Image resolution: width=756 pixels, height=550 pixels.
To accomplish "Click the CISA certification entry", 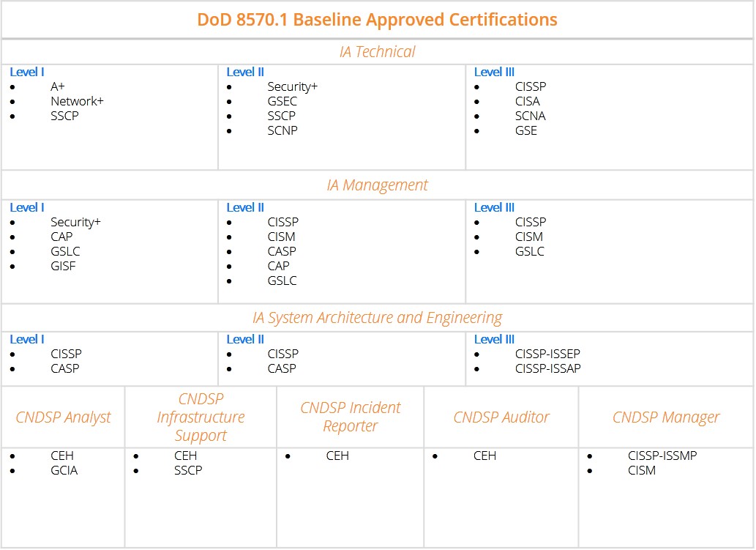I will tap(528, 101).
